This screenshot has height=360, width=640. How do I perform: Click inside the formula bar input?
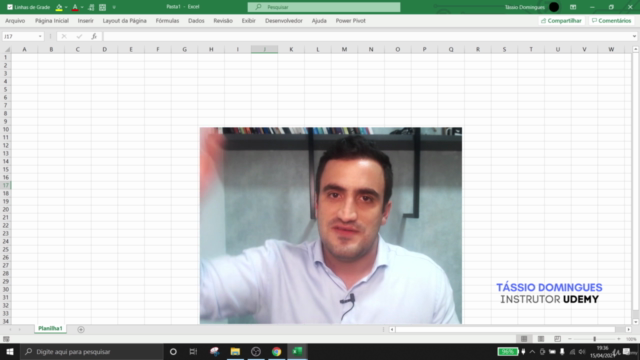[367, 36]
